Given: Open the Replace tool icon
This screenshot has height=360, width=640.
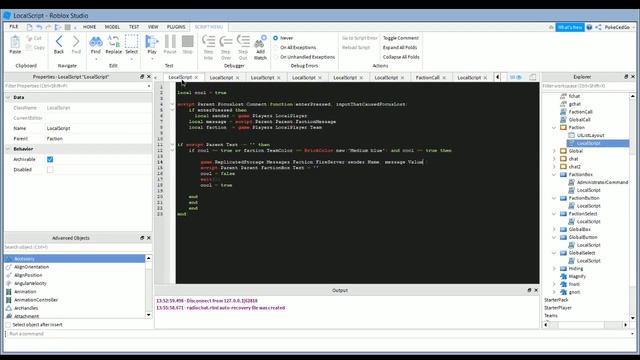Looking at the screenshot, I should (113, 42).
